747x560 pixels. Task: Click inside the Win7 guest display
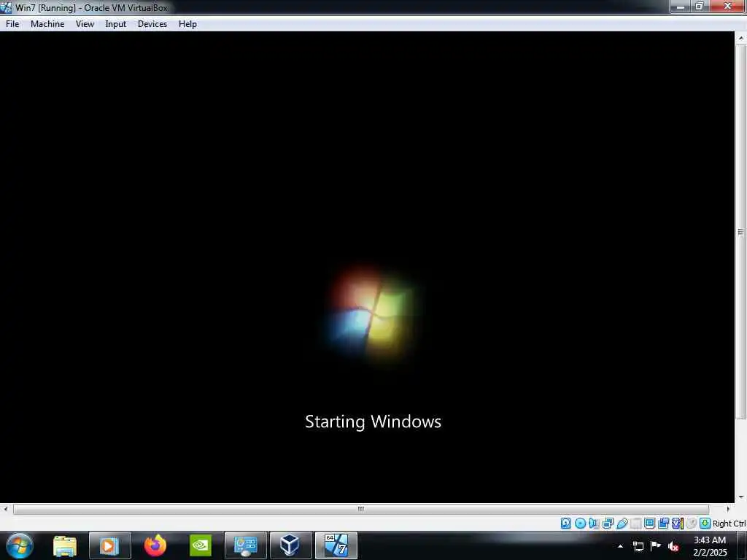[368, 267]
